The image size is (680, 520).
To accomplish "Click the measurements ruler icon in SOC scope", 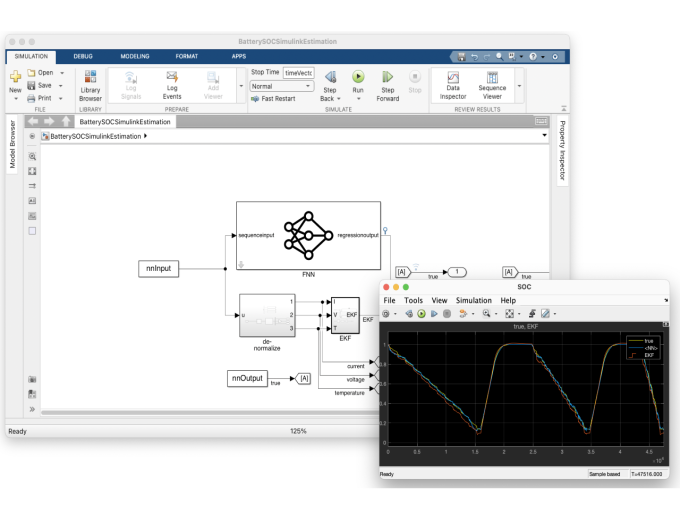I will click(x=546, y=314).
